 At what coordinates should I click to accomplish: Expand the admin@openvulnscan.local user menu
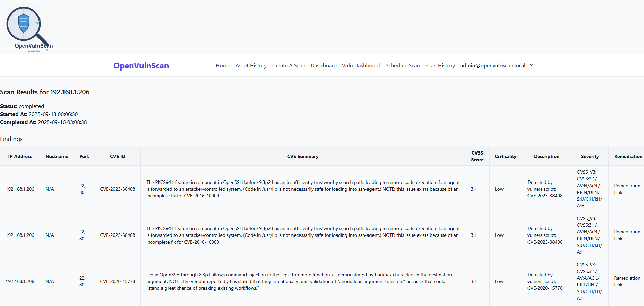click(x=492, y=66)
